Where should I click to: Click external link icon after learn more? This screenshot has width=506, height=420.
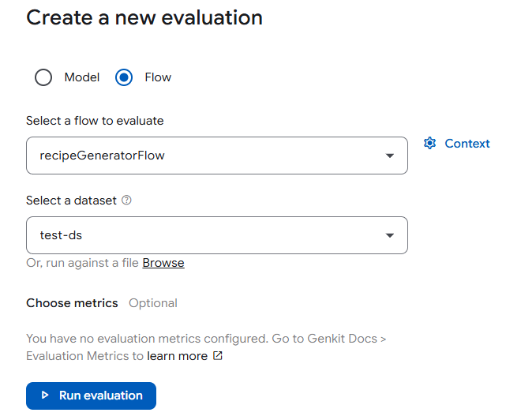[218, 356]
